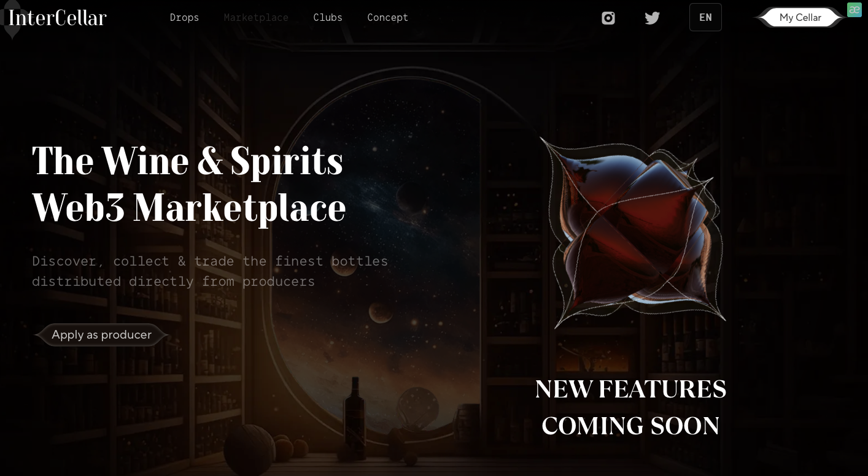Click the green extension badge near My Cellar
The width and height of the screenshot is (868, 476).
(x=854, y=9)
